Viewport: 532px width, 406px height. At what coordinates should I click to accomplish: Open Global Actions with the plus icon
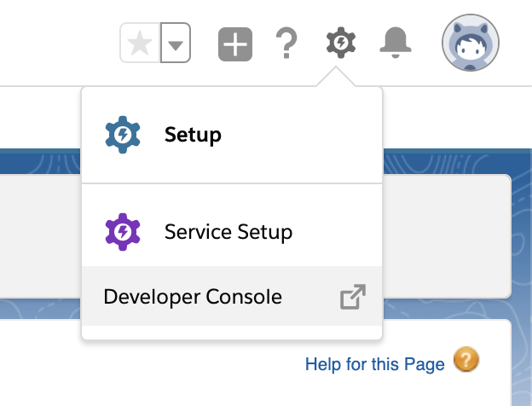tap(235, 43)
